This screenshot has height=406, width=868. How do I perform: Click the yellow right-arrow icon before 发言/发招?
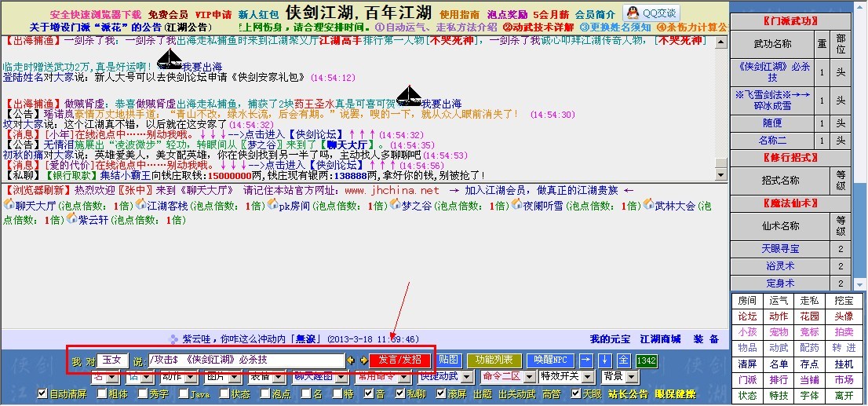tap(363, 360)
